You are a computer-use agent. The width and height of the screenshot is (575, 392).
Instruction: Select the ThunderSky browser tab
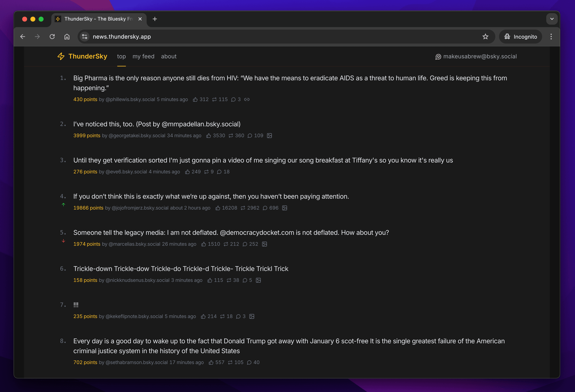(99, 19)
